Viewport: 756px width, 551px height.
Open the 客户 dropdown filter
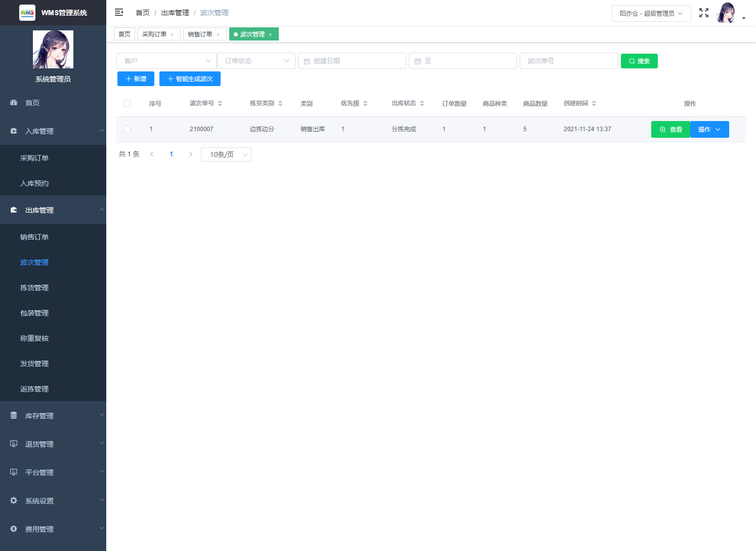point(166,61)
